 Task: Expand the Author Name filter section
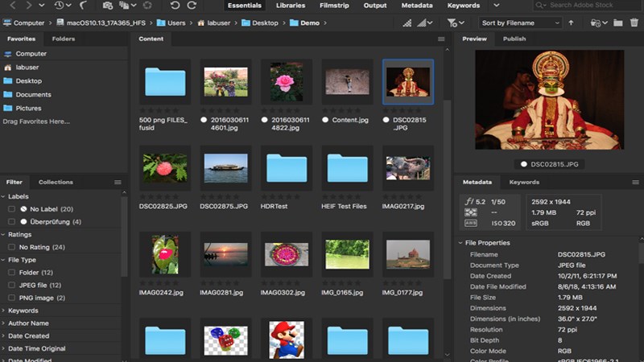tap(3, 323)
